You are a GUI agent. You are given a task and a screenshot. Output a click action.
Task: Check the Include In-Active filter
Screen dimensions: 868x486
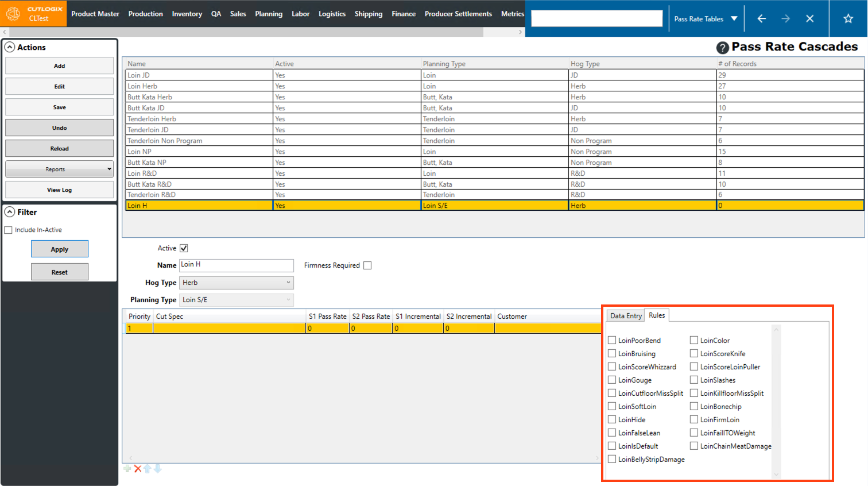click(x=9, y=230)
